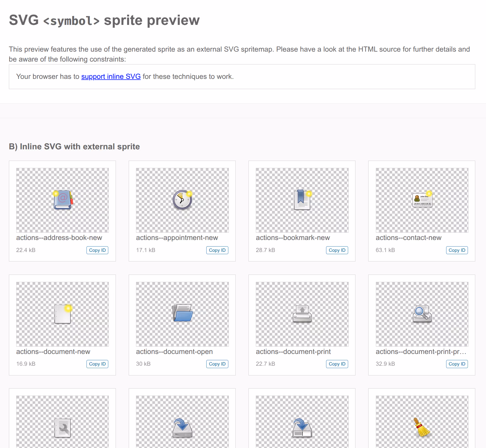Click the 22.7 kB file size
This screenshot has width=486, height=448.
pos(265,364)
